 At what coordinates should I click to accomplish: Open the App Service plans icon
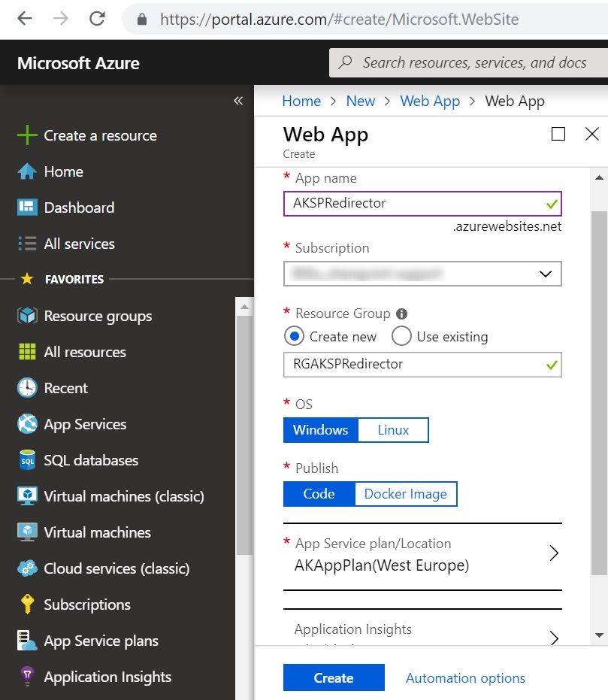(x=27, y=641)
